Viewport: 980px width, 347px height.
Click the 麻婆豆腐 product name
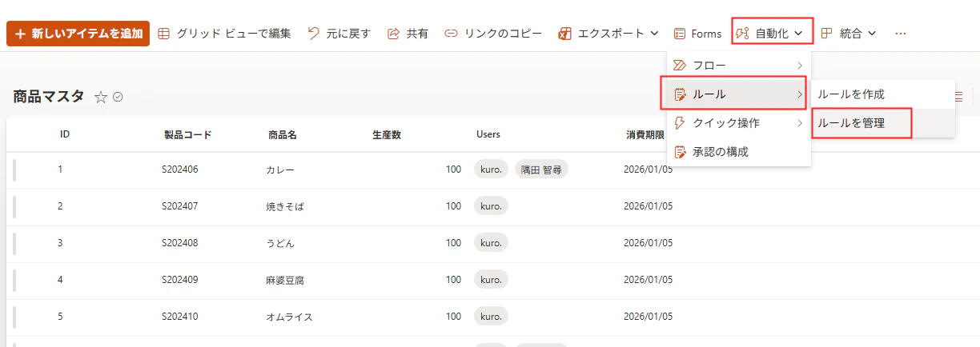[285, 280]
